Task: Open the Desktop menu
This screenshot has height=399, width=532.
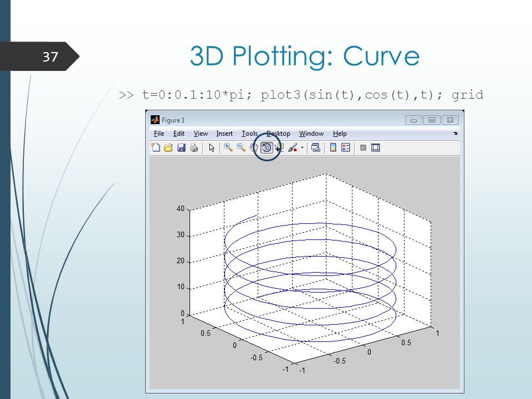Action: pyautogui.click(x=278, y=134)
